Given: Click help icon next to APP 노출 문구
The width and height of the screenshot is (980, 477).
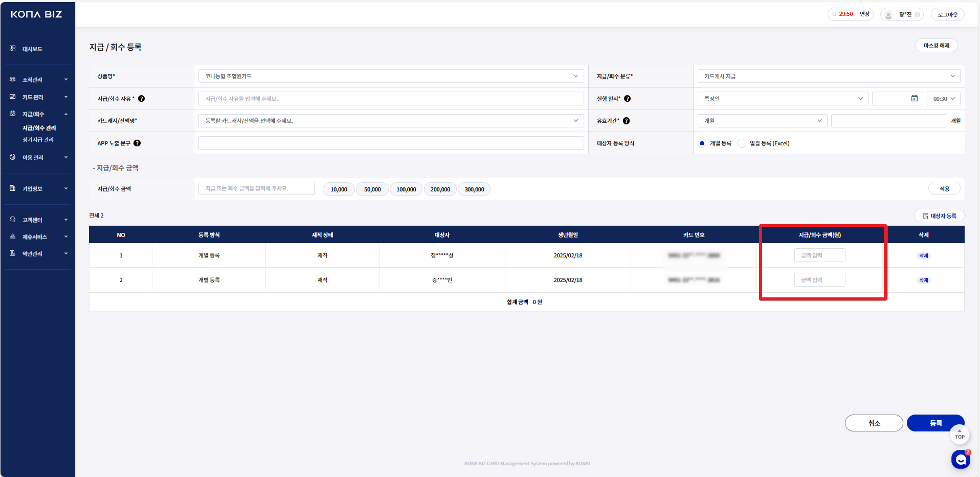Looking at the screenshot, I should 137,143.
